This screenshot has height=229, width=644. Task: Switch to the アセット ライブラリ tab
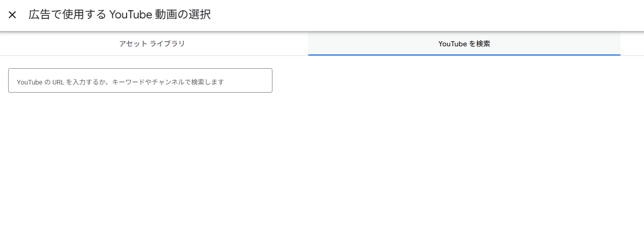(152, 44)
